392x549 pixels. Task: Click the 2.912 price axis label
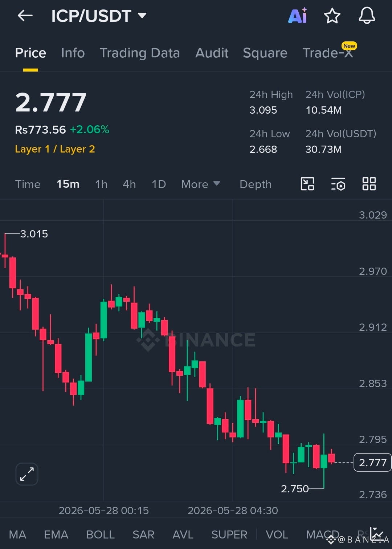coord(373,327)
